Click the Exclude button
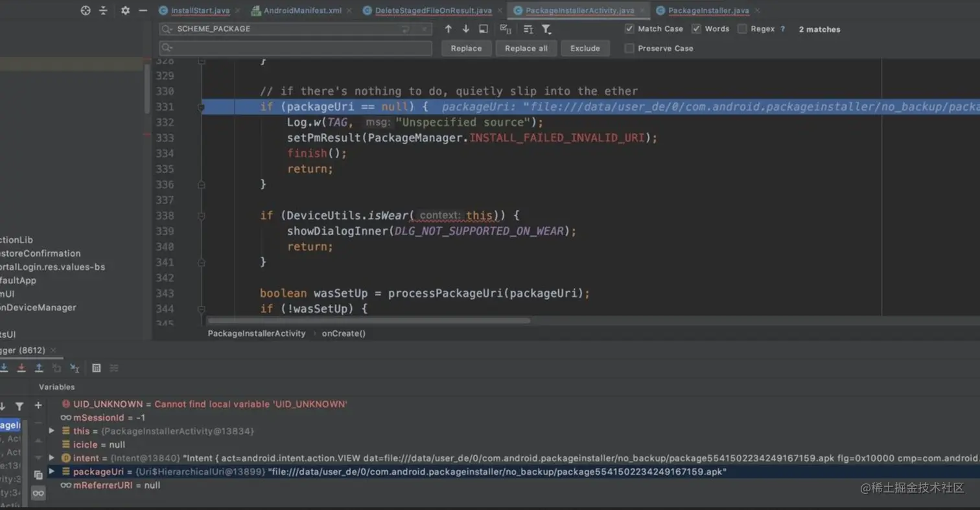980x510 pixels. point(585,49)
